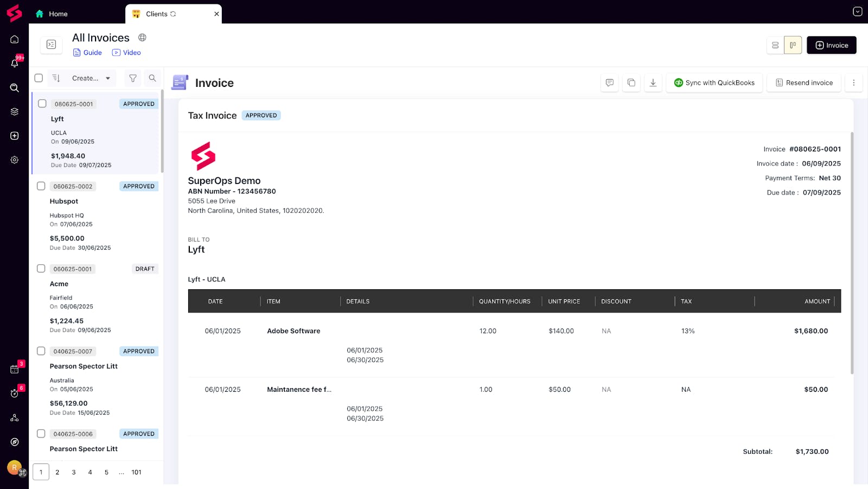Check invoice 080625-0001 Lyft checkbox
Viewport: 868px width, 489px height.
coord(42,103)
